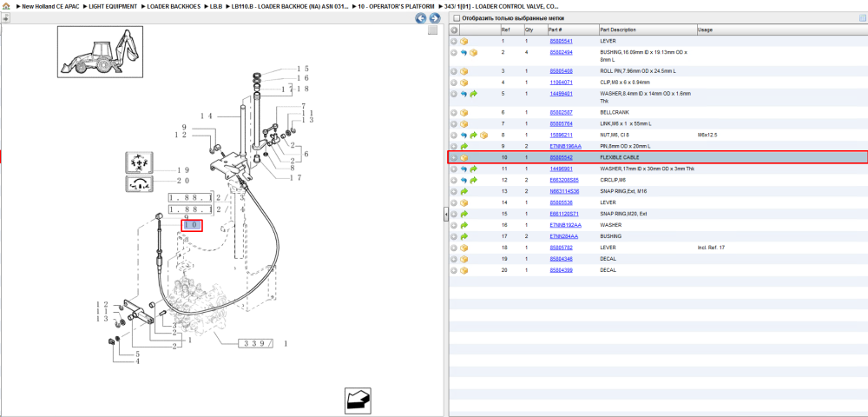Click the box icon for Ref 2 BUSHING
This screenshot has width=868, height=417.
click(x=473, y=53)
